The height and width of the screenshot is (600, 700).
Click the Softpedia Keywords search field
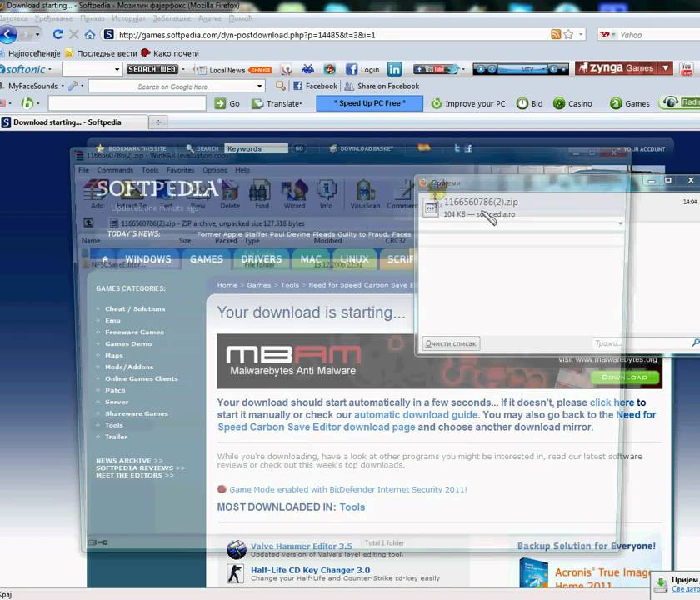(257, 148)
